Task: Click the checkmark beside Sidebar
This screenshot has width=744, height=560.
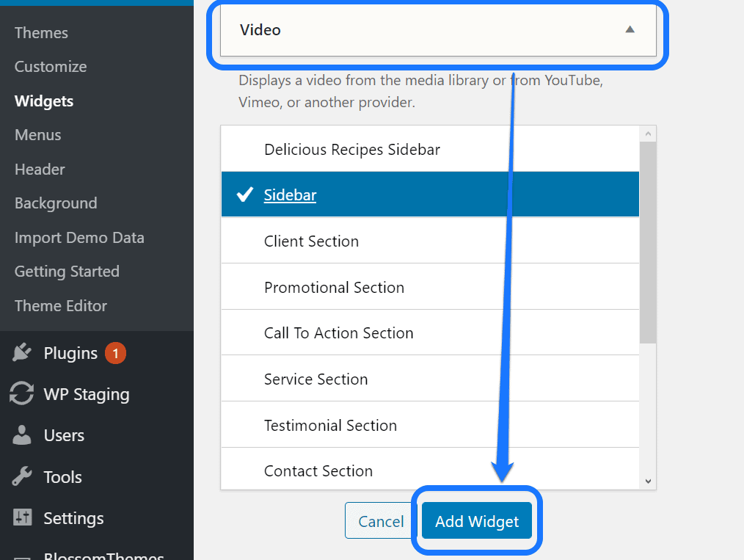Action: (245, 195)
